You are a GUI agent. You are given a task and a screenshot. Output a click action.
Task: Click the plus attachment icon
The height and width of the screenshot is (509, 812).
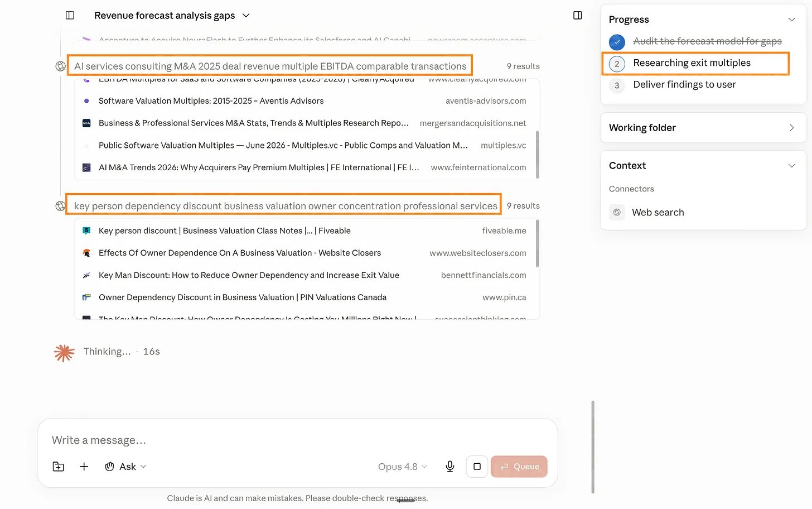click(84, 467)
